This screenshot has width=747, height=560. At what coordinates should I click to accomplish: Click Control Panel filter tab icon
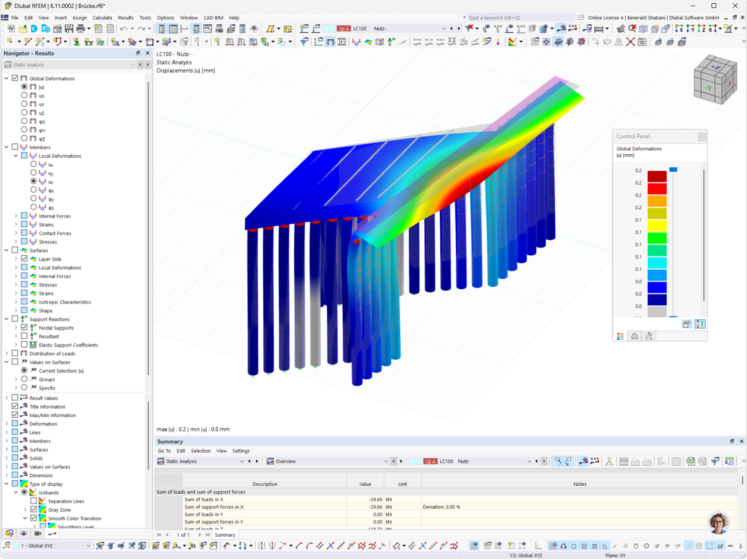click(x=649, y=336)
